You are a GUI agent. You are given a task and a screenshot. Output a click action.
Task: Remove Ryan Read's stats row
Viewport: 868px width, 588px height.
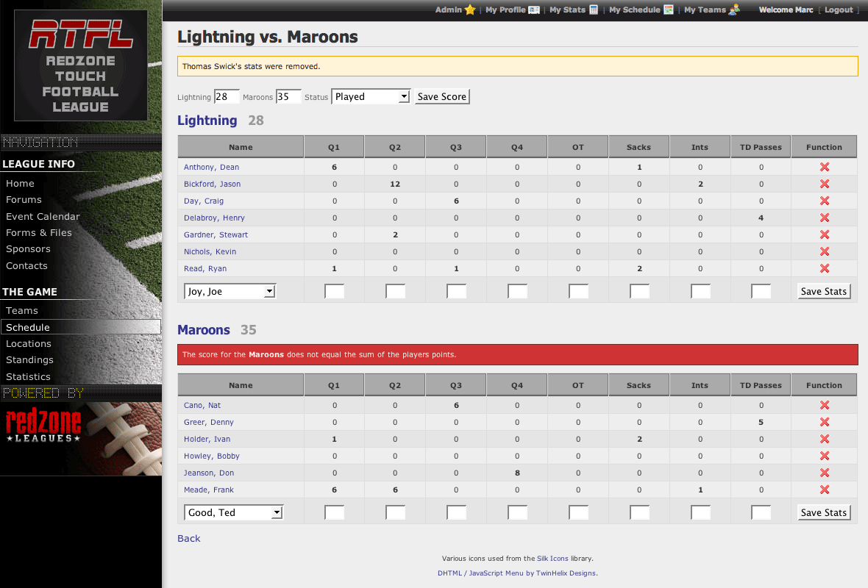[824, 269]
